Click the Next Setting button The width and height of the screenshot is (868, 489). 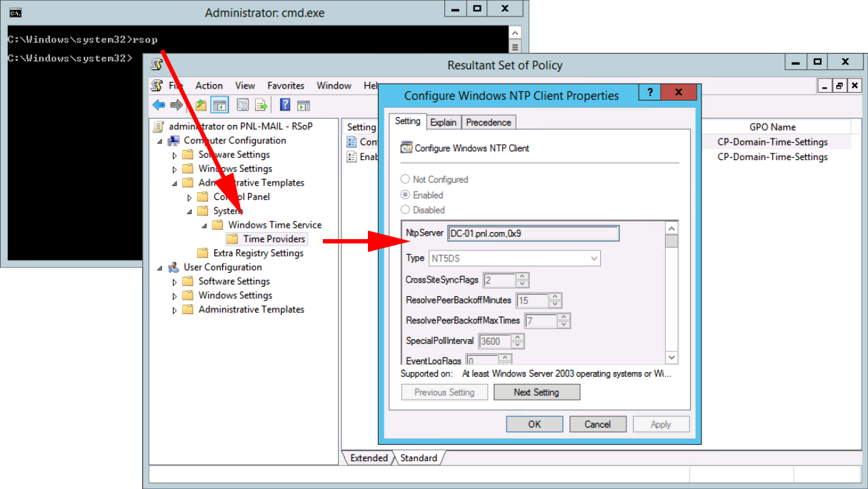pos(537,393)
